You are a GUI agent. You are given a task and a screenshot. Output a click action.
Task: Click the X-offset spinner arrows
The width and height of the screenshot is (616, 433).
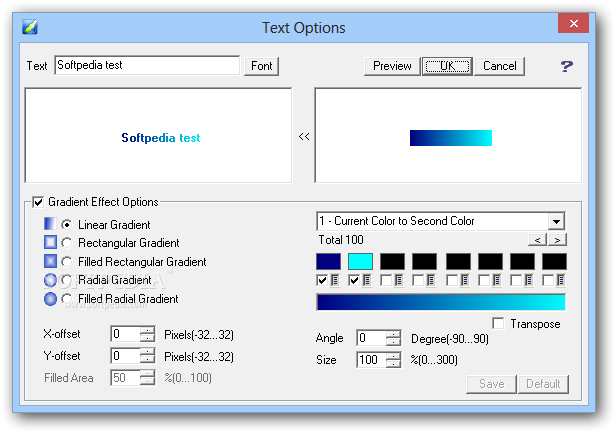coord(147,334)
